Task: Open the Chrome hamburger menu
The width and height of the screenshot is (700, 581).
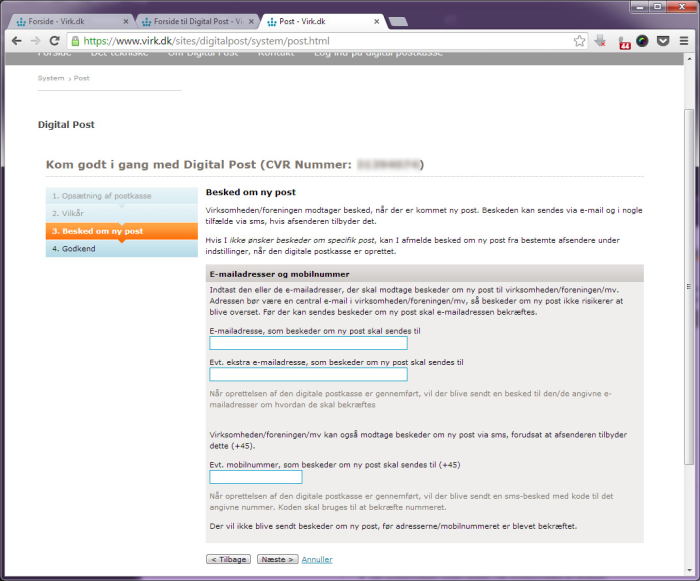Action: pos(683,41)
